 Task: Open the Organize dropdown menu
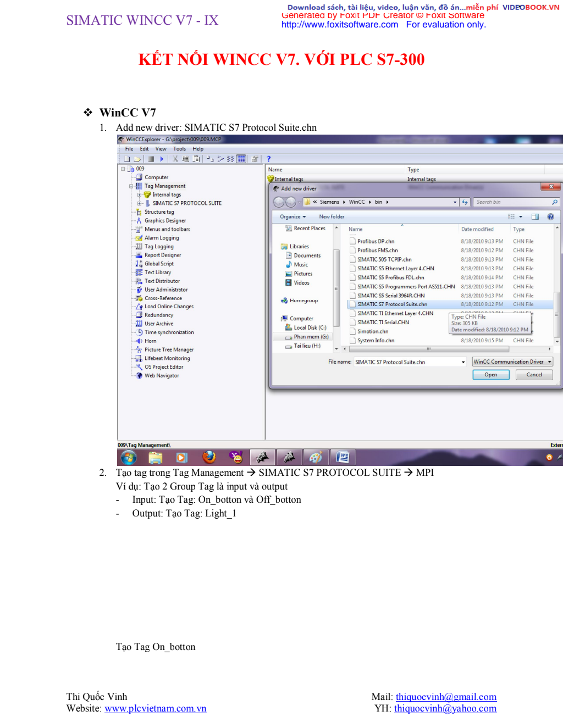point(292,217)
